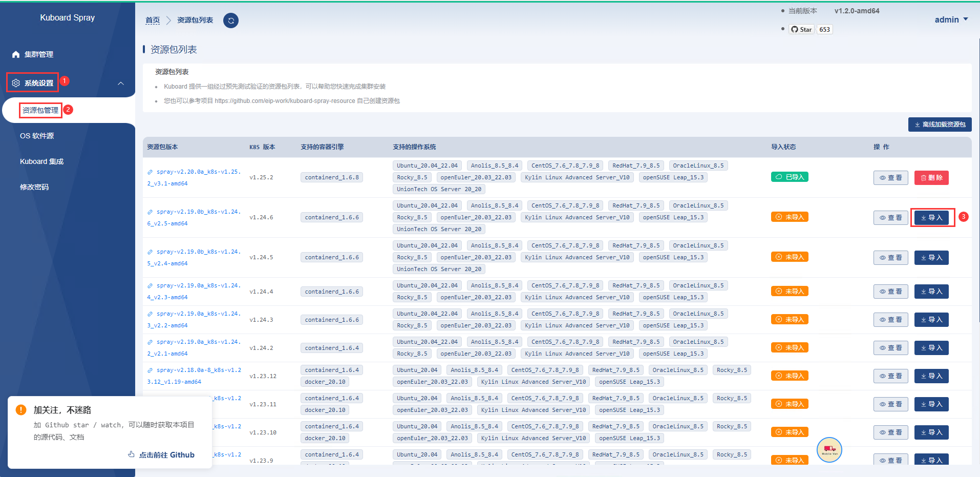View the v1.24.3 package with 查看
980x477 pixels.
pos(891,320)
